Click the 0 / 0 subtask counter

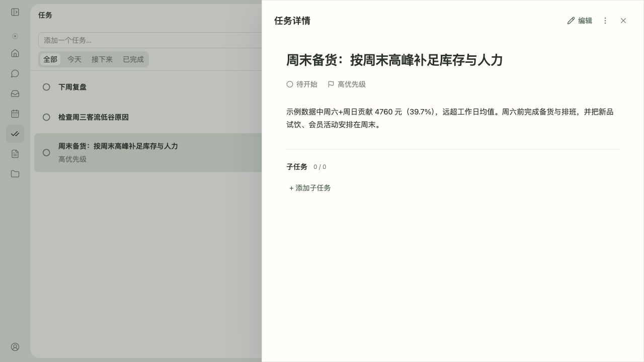coord(319,167)
